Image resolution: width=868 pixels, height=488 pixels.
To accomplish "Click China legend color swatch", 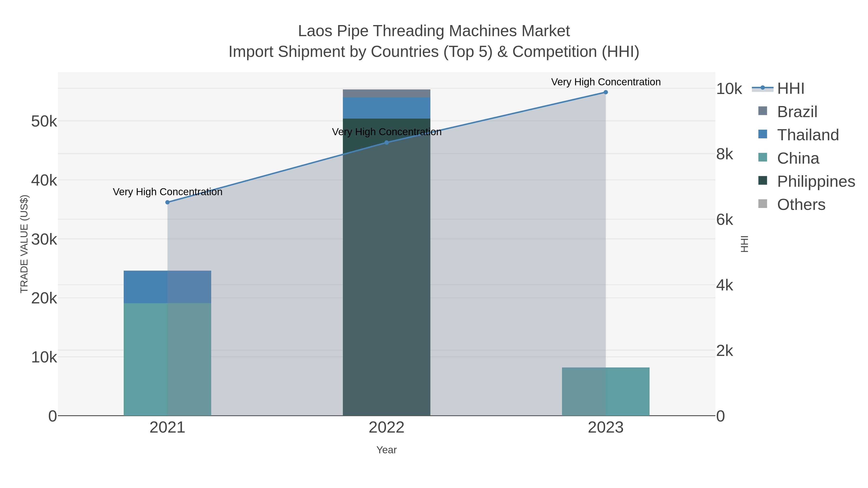I will [763, 157].
